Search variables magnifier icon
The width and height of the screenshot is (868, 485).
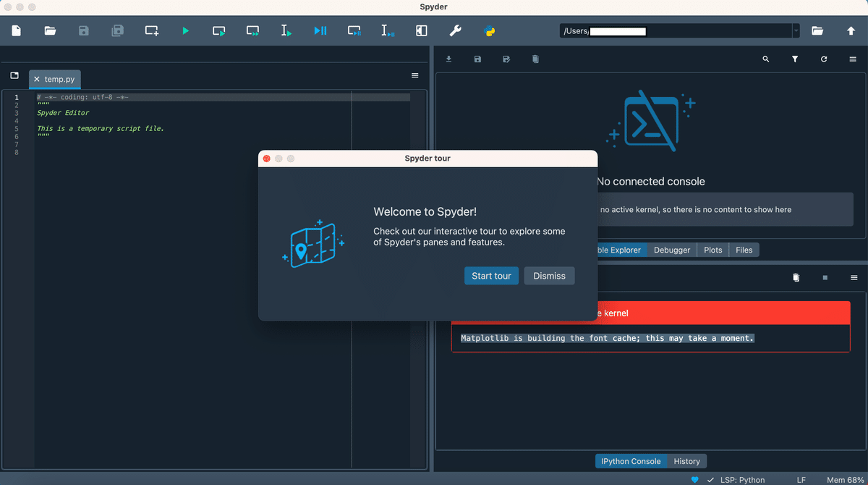[766, 59]
